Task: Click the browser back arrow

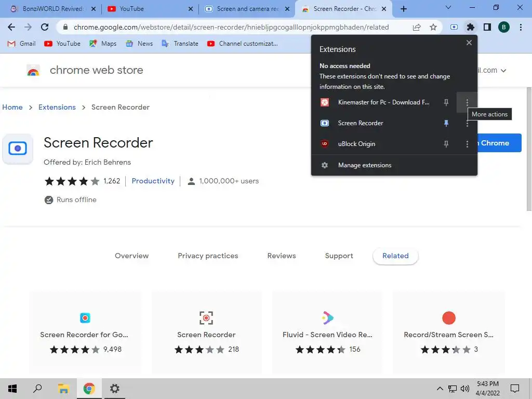Action: (11, 27)
